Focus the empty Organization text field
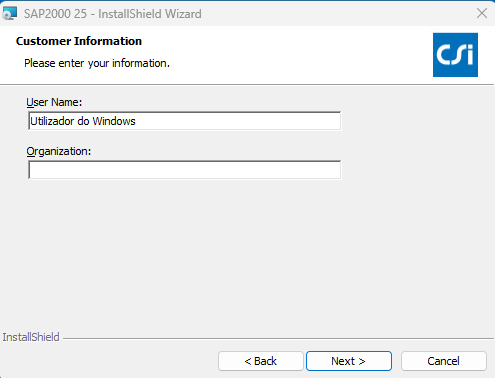This screenshot has height=378, width=495. click(x=185, y=170)
